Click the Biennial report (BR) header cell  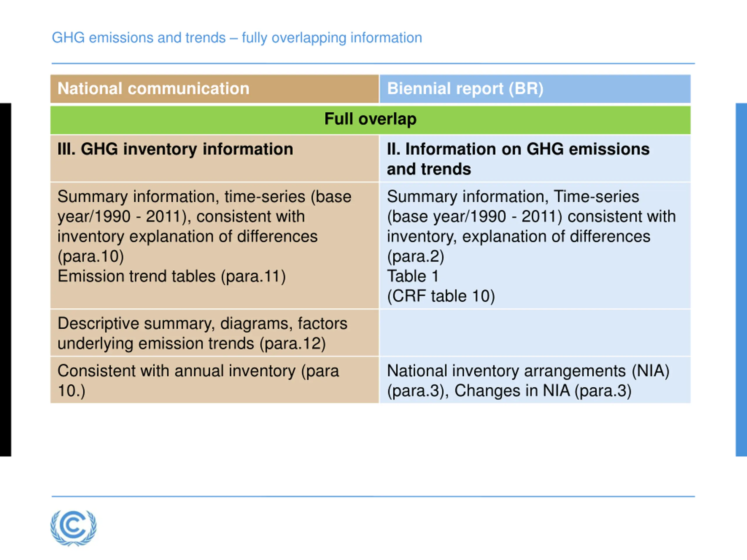(x=535, y=89)
